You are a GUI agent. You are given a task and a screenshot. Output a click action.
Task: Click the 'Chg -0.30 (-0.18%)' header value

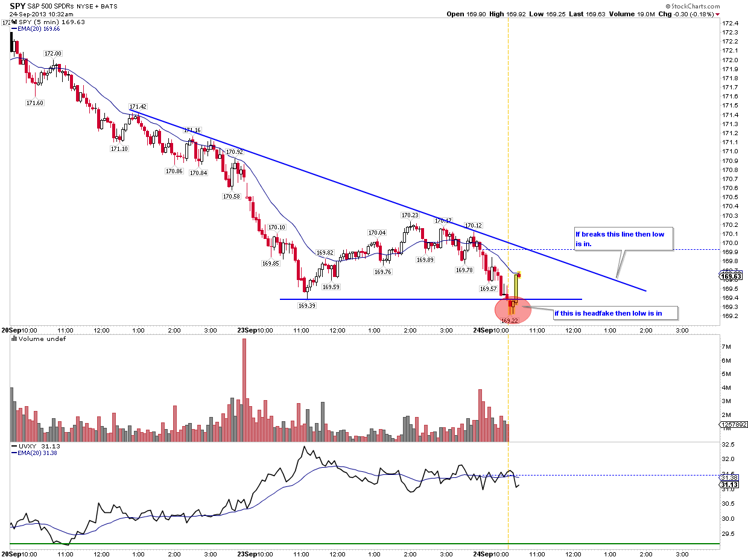686,14
